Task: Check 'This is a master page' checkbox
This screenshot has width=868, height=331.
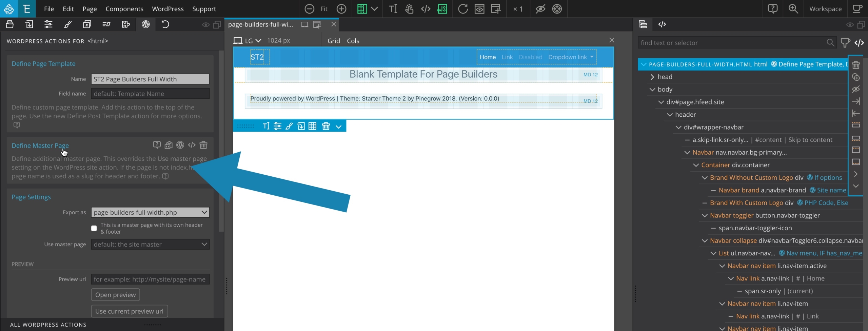Action: point(94,228)
